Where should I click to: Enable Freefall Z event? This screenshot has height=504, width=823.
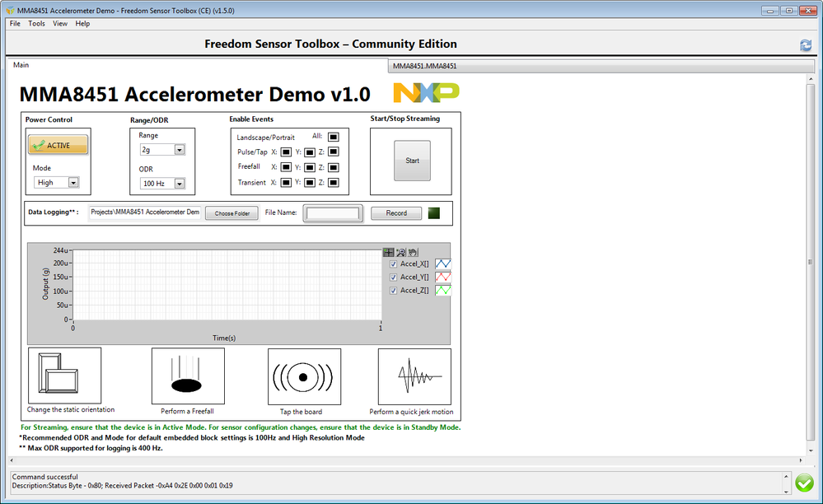click(x=334, y=168)
